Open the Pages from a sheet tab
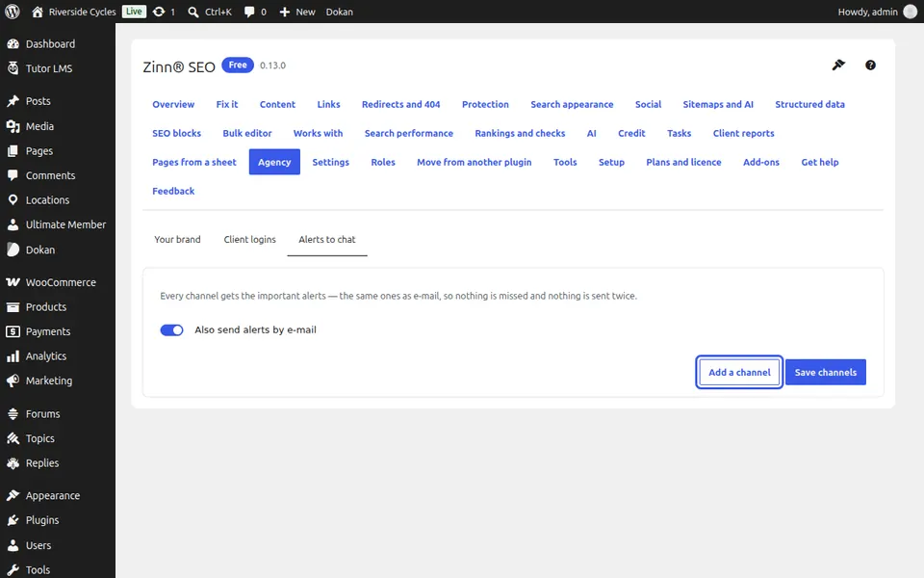 pyautogui.click(x=194, y=162)
